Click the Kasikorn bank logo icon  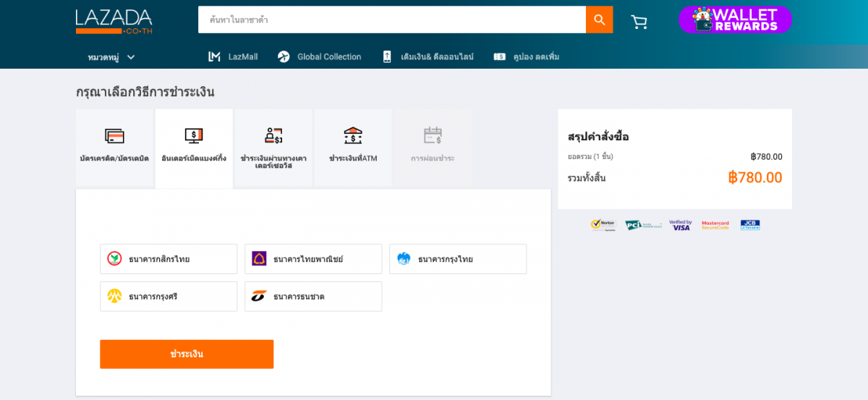(114, 259)
